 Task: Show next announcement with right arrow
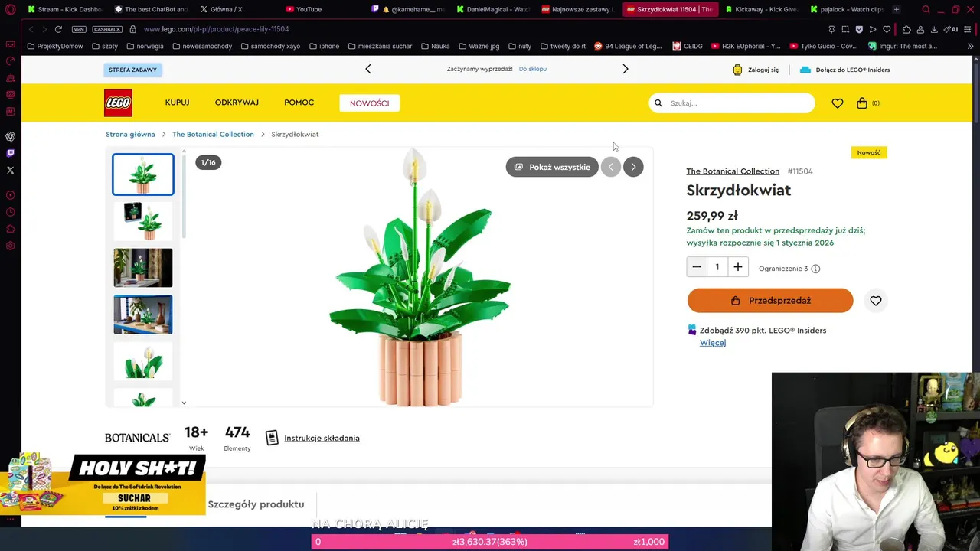[x=625, y=69]
